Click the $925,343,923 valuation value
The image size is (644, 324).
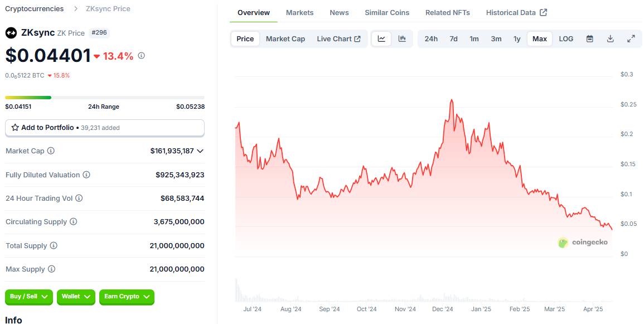click(180, 175)
